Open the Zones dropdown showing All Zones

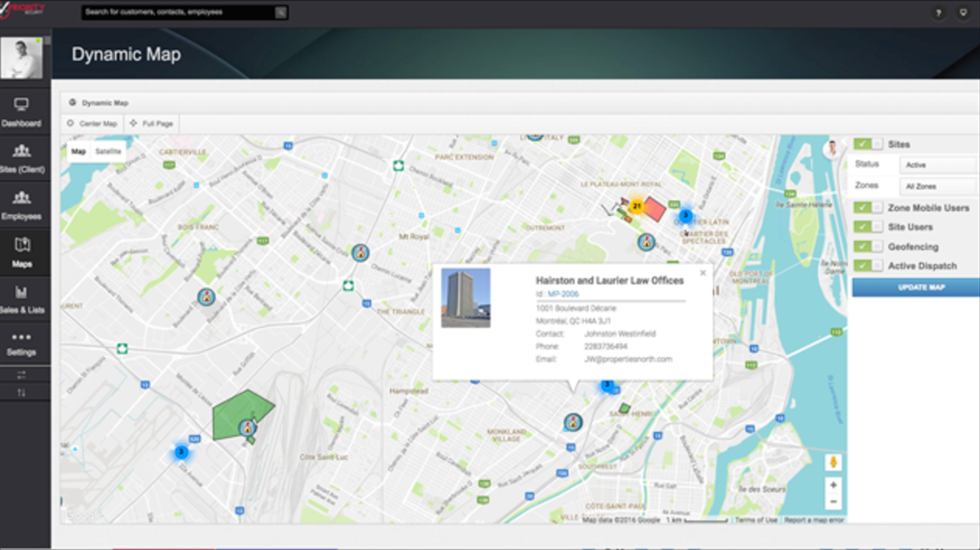pos(939,186)
